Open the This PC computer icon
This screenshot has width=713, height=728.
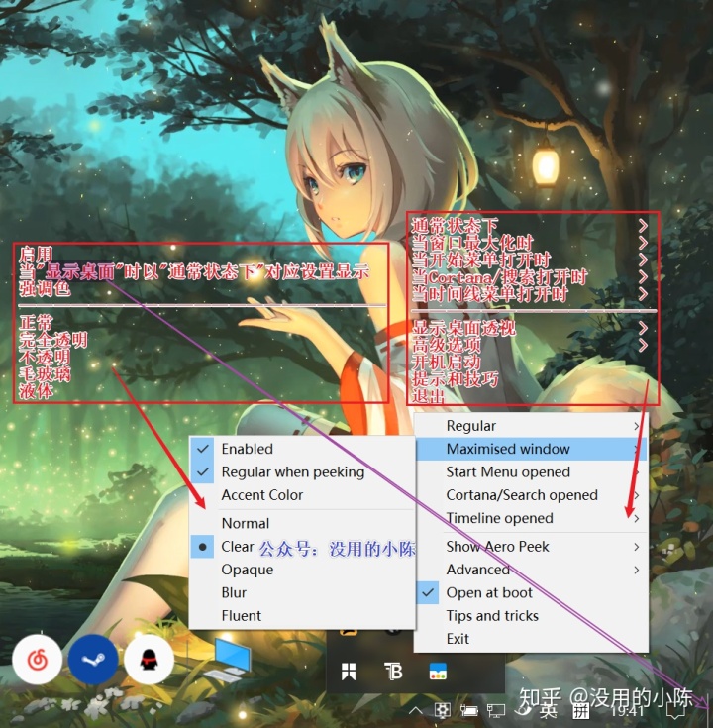pyautogui.click(x=228, y=660)
